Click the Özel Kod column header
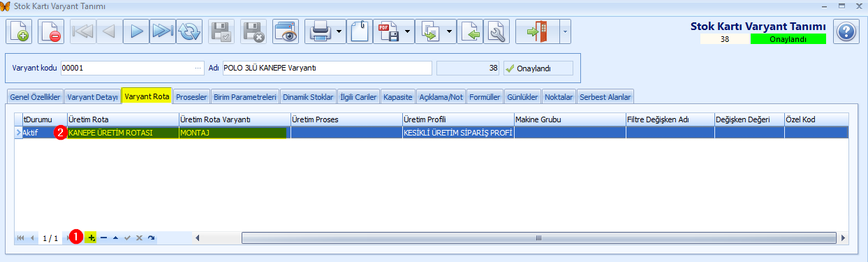The height and width of the screenshot is (262, 868). tap(816, 119)
